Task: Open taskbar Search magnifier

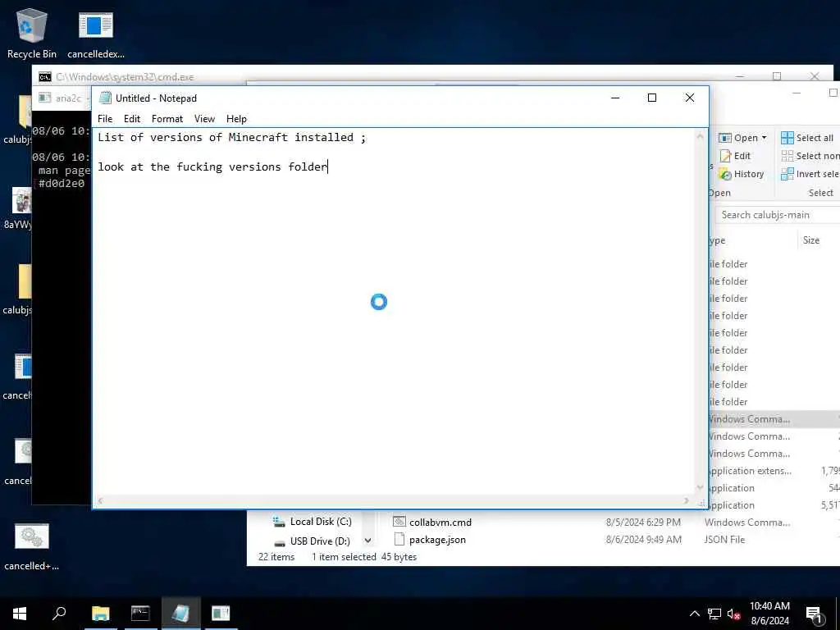Action: coord(59,614)
